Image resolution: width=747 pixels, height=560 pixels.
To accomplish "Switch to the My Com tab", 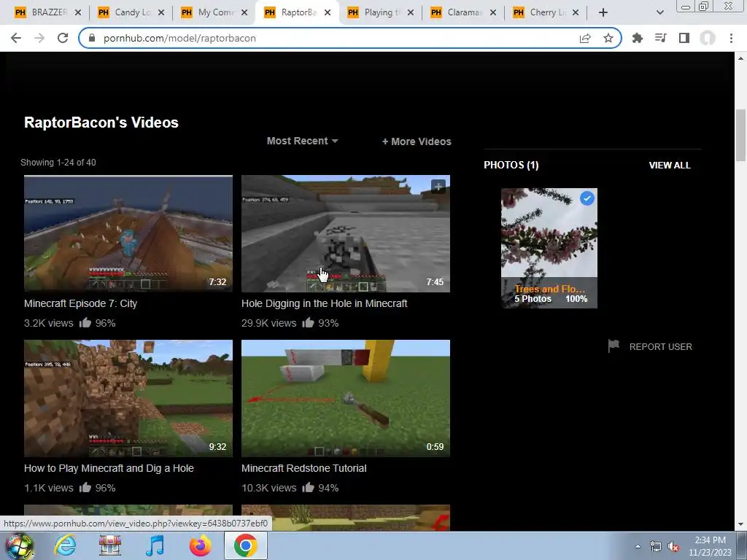I will coord(214,12).
